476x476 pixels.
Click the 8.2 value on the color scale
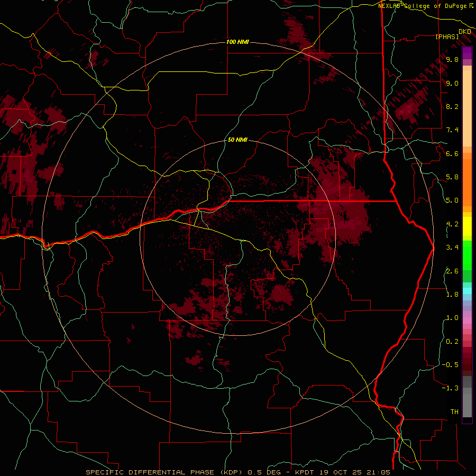pyautogui.click(x=452, y=106)
